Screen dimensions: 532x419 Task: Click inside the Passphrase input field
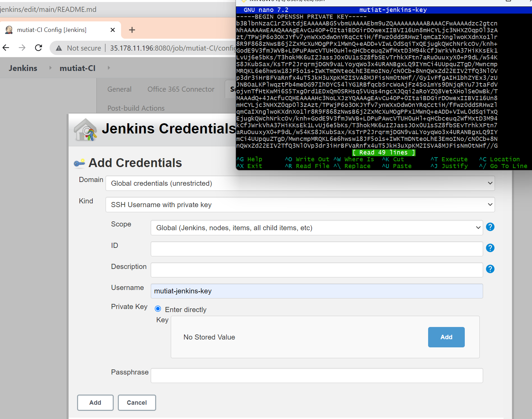(316, 375)
